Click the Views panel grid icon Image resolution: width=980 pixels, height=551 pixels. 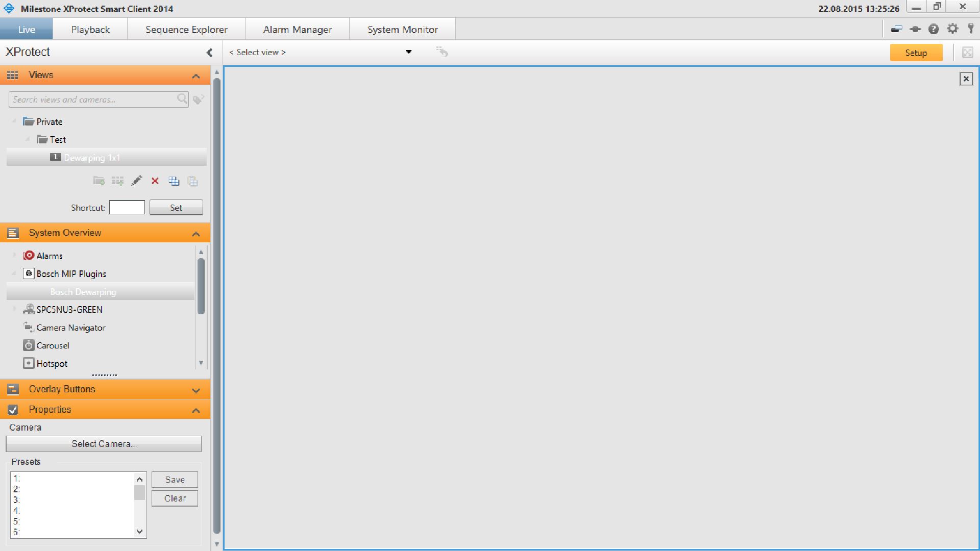click(13, 75)
